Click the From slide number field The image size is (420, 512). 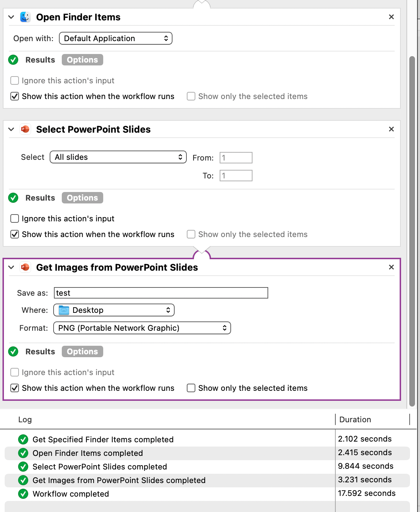(x=236, y=158)
